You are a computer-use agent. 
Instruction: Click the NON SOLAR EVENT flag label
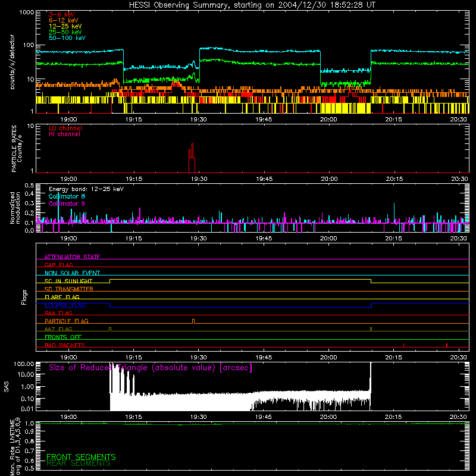click(x=72, y=273)
